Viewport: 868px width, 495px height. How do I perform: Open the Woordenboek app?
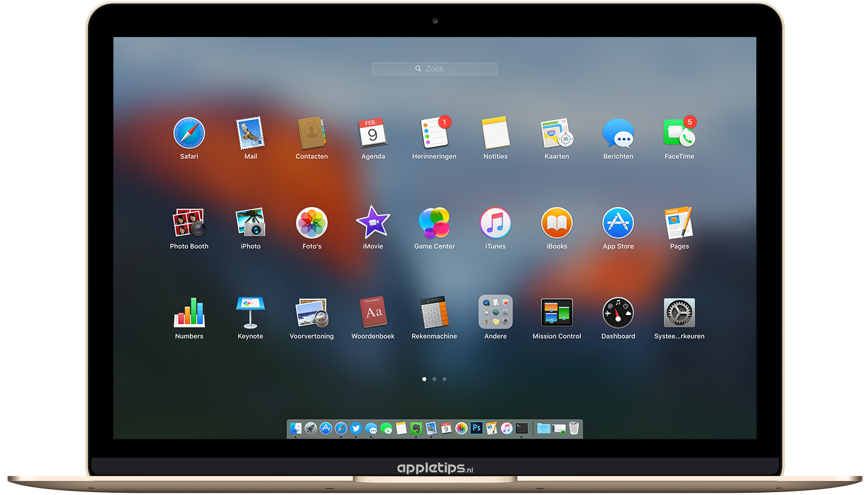tap(373, 313)
